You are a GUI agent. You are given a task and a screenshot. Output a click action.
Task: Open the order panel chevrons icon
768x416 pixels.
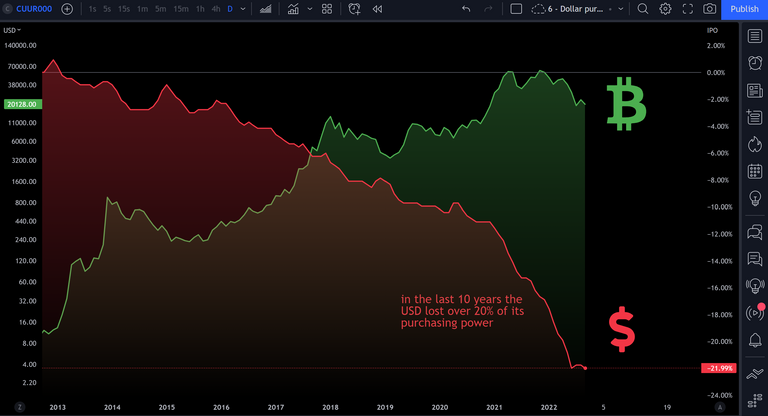tap(755, 374)
